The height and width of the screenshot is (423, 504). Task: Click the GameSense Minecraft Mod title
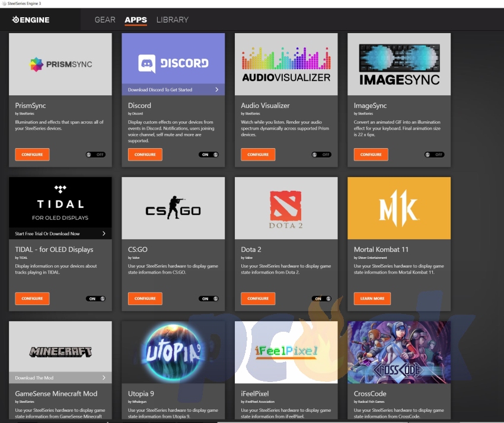[x=56, y=393]
